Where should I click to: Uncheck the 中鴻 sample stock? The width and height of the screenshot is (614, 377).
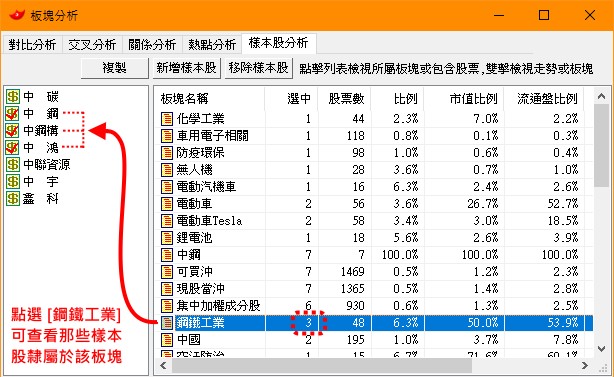point(13,148)
